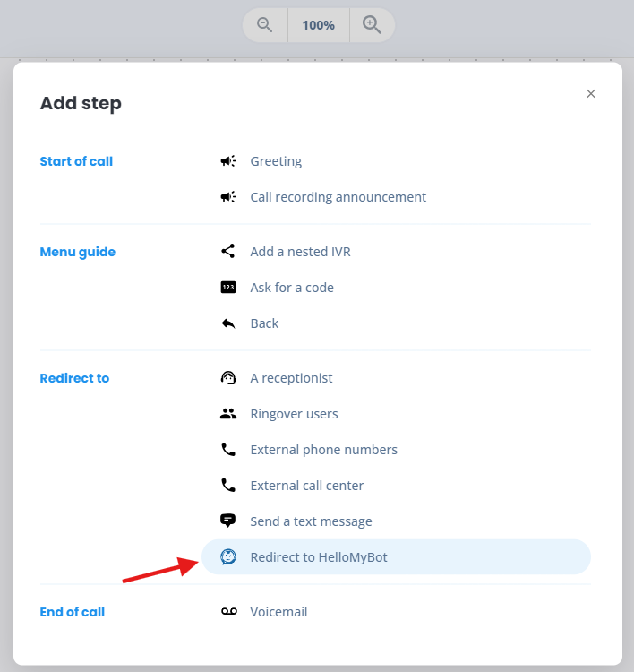Click the External call center phone icon
Viewport: 634px width, 672px height.
coord(227,485)
